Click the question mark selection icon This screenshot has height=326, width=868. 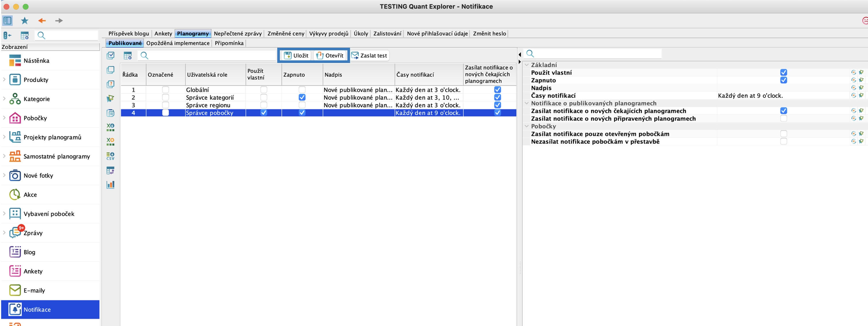(110, 84)
